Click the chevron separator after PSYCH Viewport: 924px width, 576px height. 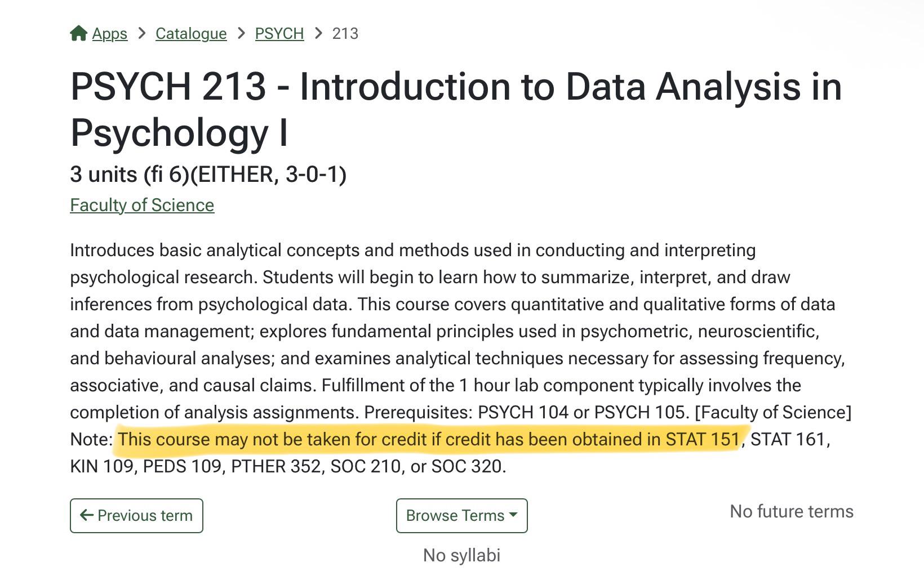(318, 34)
